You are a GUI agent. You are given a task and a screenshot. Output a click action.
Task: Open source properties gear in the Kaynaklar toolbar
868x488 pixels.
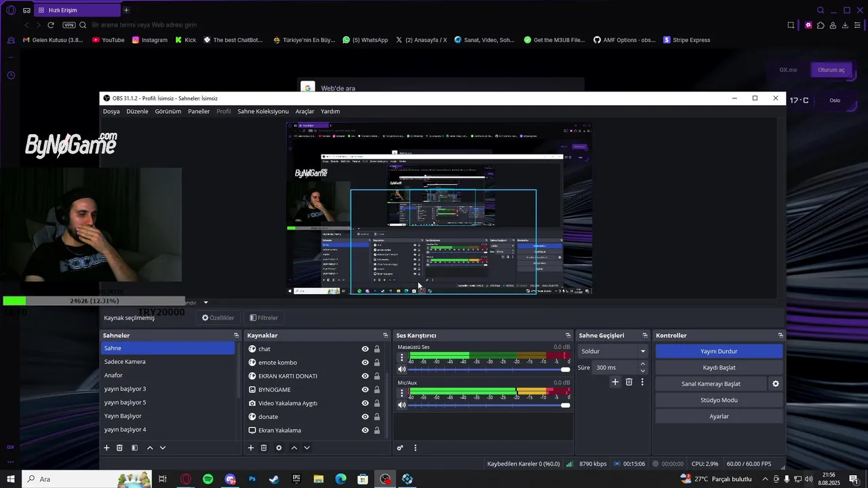279,448
